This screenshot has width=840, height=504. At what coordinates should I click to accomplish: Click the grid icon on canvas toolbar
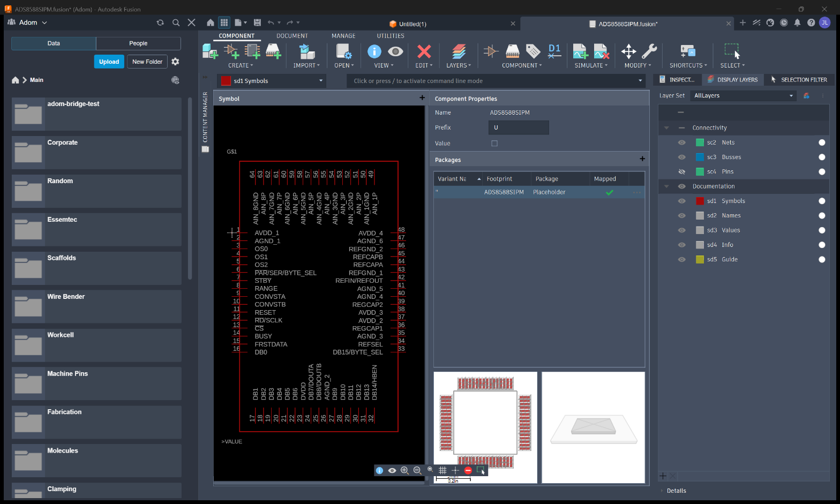[x=442, y=470]
